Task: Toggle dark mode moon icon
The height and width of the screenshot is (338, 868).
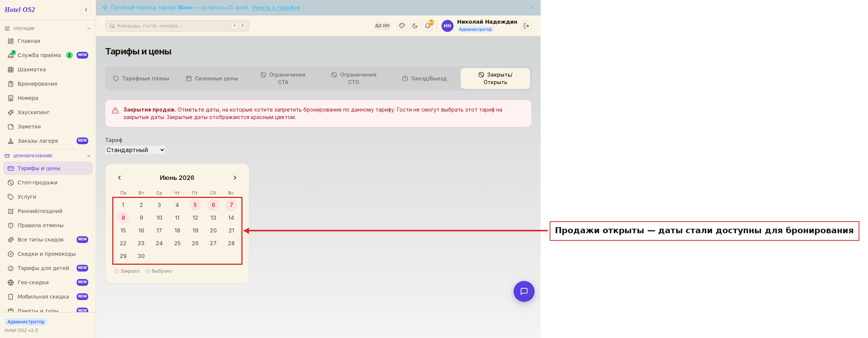Action: tap(415, 26)
